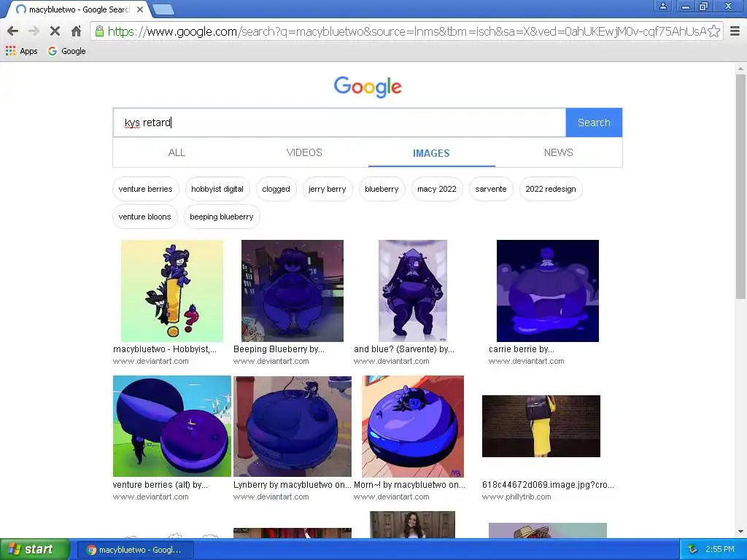
Task: Filter by macy 2022 chip
Action: coord(437,189)
